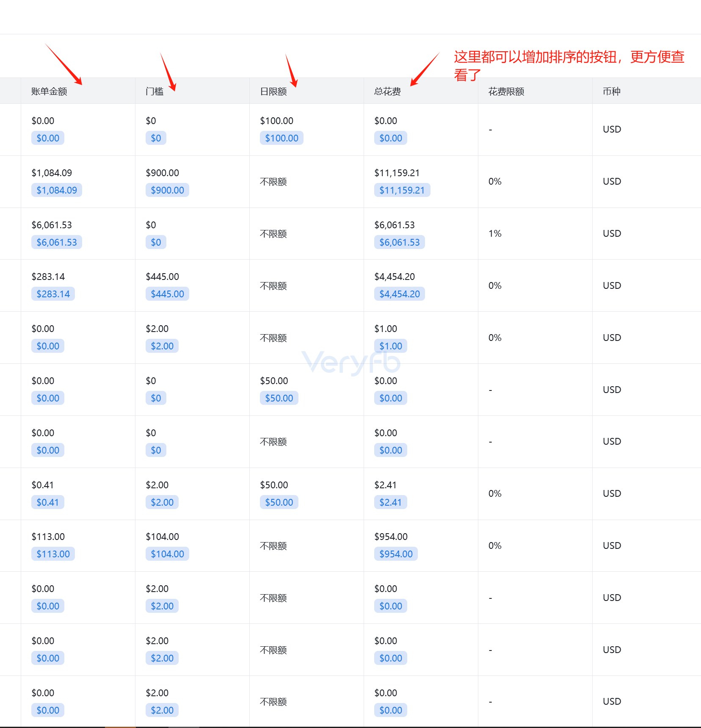Screen dimensions: 701x728
Task: Select the plain $104.00 threshold value
Action: tap(162, 537)
